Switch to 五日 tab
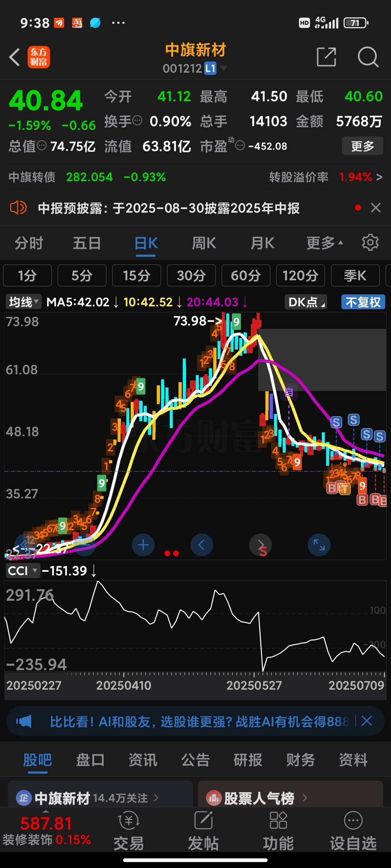Viewport: 391px width, 868px height. pyautogui.click(x=87, y=243)
